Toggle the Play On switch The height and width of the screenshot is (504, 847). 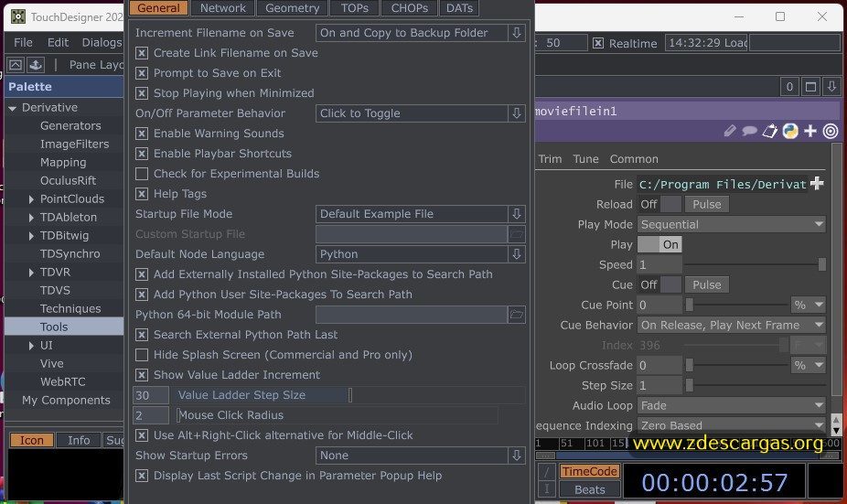coord(659,245)
